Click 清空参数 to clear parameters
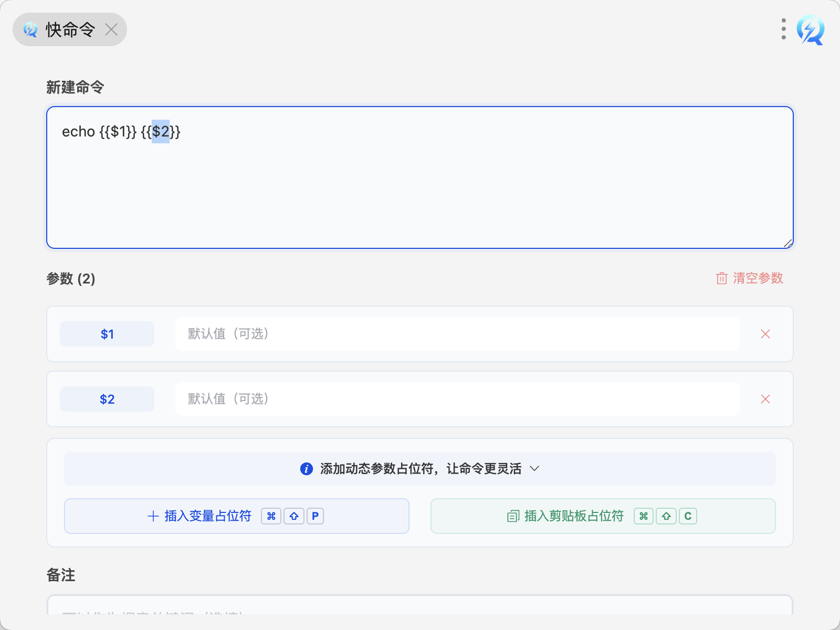Viewport: 840px width, 630px height. (758, 278)
